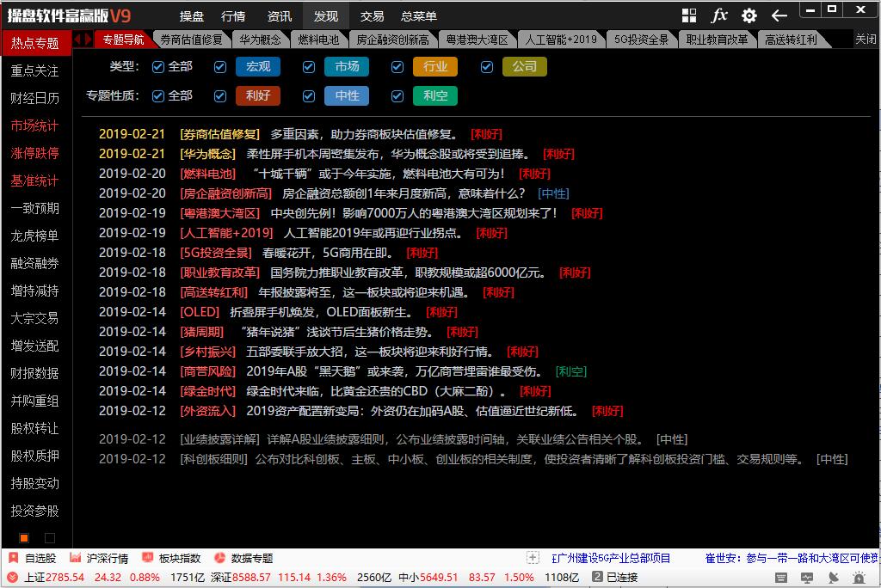Click the 沪深行情 chart icon
The height and width of the screenshot is (588, 881).
(x=76, y=558)
